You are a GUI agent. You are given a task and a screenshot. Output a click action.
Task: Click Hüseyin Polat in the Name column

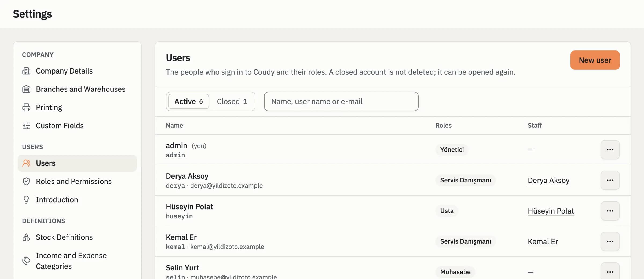coord(189,207)
